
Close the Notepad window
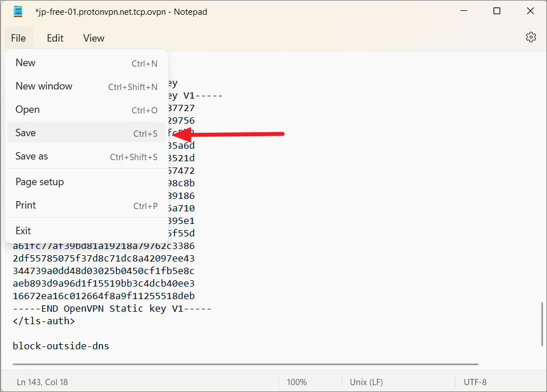(x=529, y=11)
